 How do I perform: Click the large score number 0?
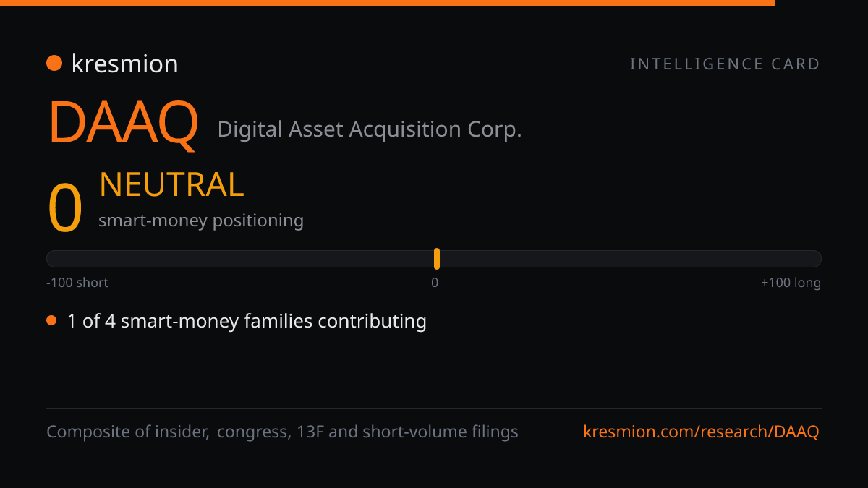pyautogui.click(x=65, y=208)
